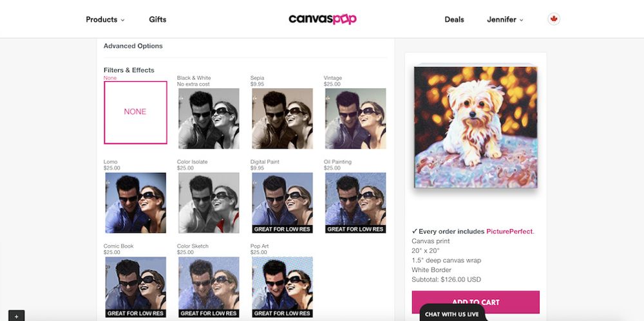Screen dimensions: 644x321
Task: Click the plus icon at bottom left
Action: pos(17,316)
